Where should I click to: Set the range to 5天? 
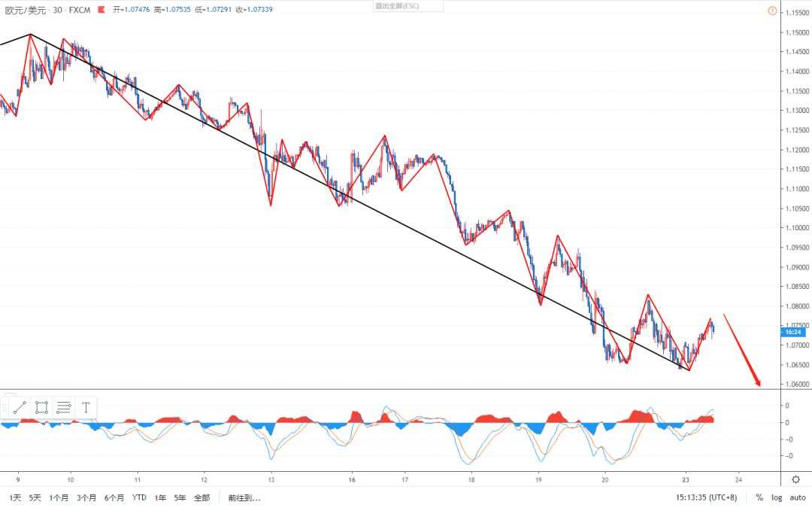tap(35, 497)
